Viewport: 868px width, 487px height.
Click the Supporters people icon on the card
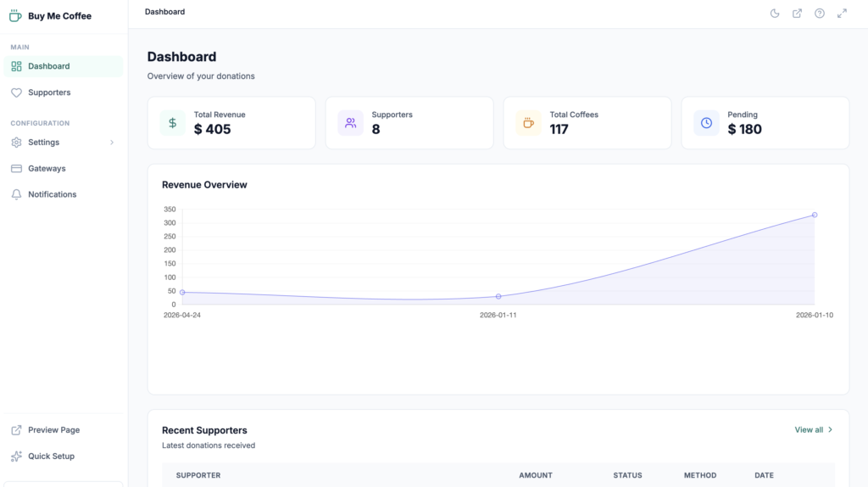(x=351, y=123)
